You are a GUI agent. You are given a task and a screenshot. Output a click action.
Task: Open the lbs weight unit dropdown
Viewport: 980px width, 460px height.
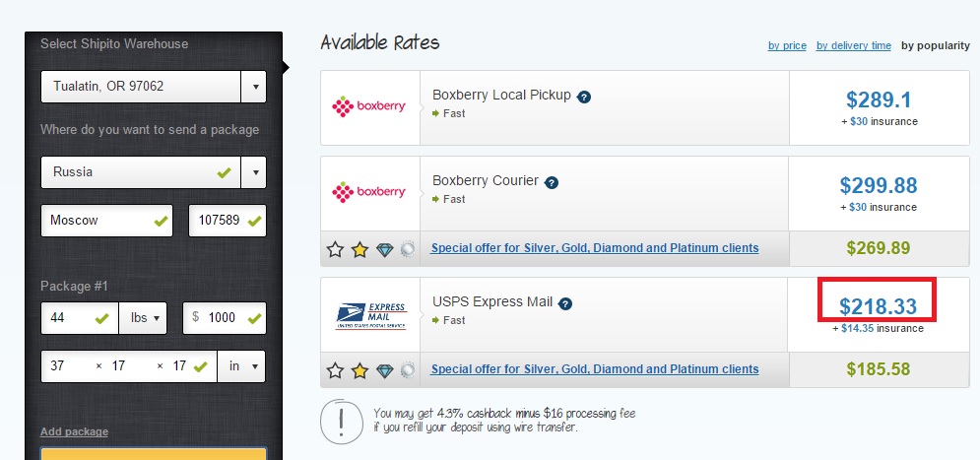(x=143, y=317)
